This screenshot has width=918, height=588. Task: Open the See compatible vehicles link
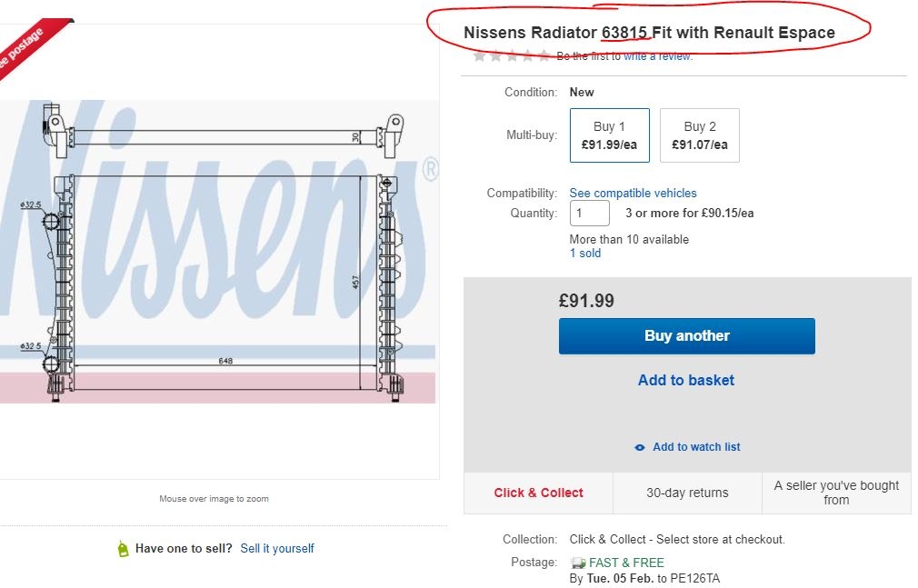633,193
